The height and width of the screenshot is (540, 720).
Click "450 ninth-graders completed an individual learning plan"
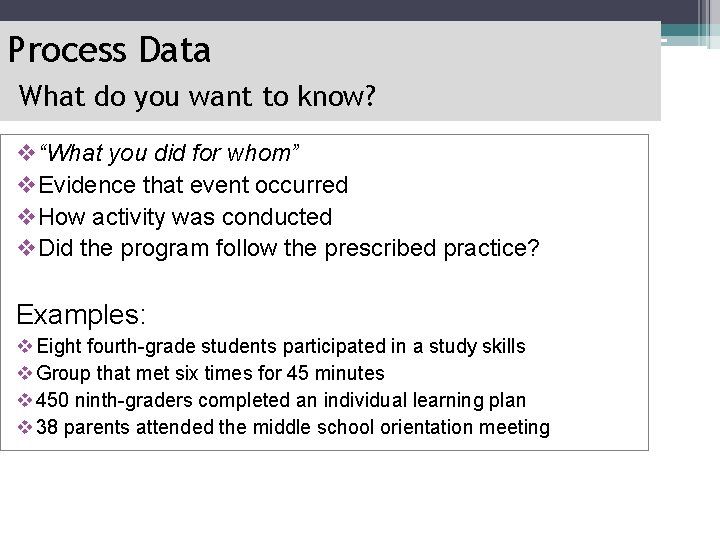pos(281,400)
